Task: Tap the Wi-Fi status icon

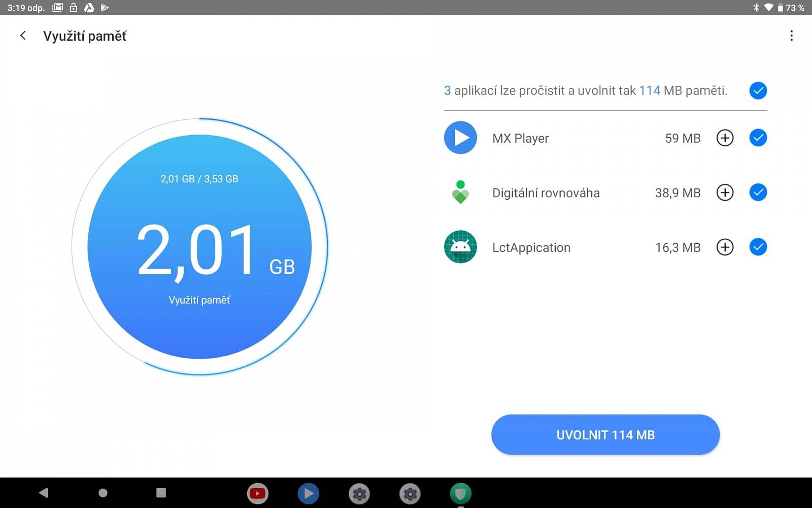Action: coord(769,8)
